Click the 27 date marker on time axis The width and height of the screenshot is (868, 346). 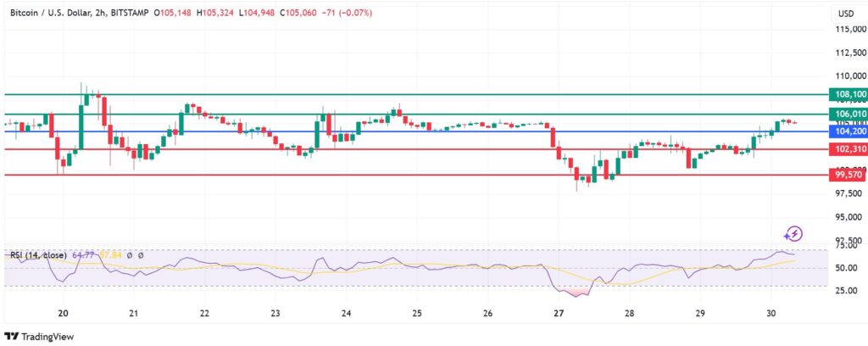pos(559,313)
